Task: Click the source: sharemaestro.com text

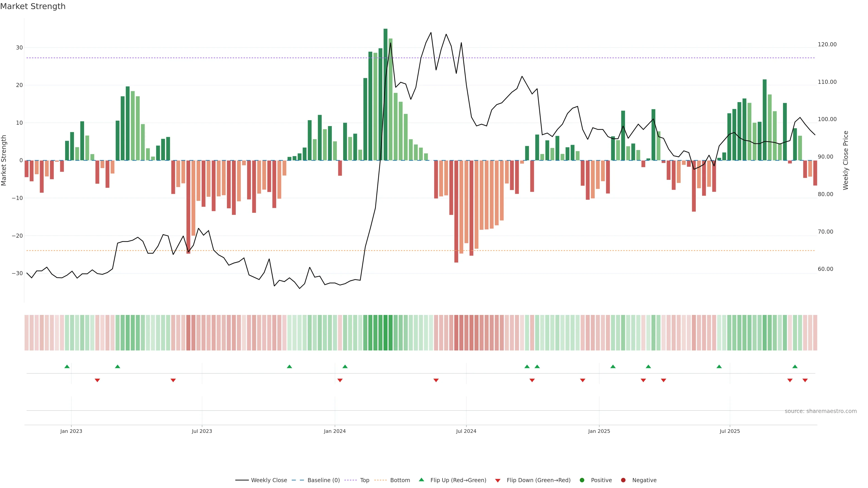Action: pyautogui.click(x=821, y=411)
